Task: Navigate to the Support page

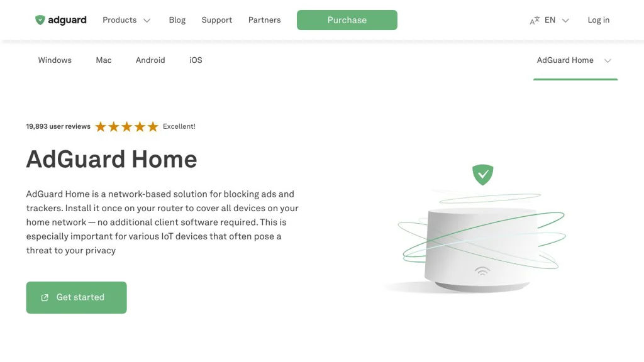Action: [x=217, y=20]
